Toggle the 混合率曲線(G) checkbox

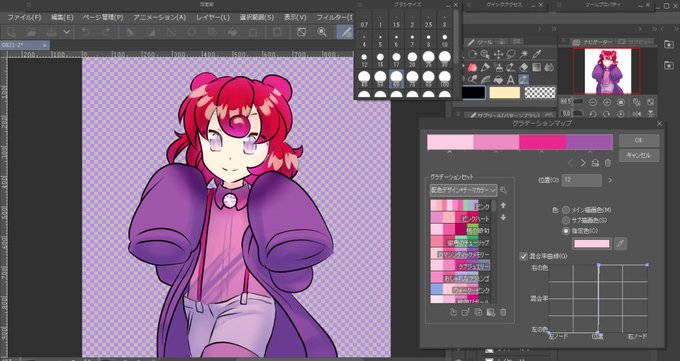click(x=523, y=256)
